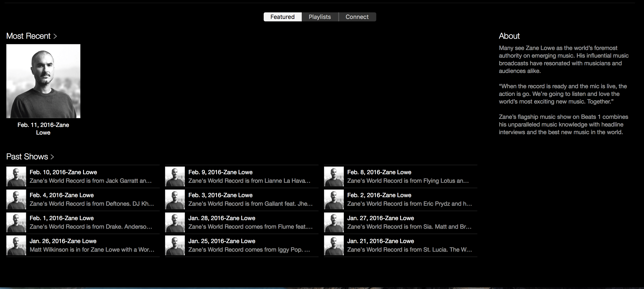
Task: Open the Iggy Pop Jan. 25 show description
Action: (x=249, y=250)
